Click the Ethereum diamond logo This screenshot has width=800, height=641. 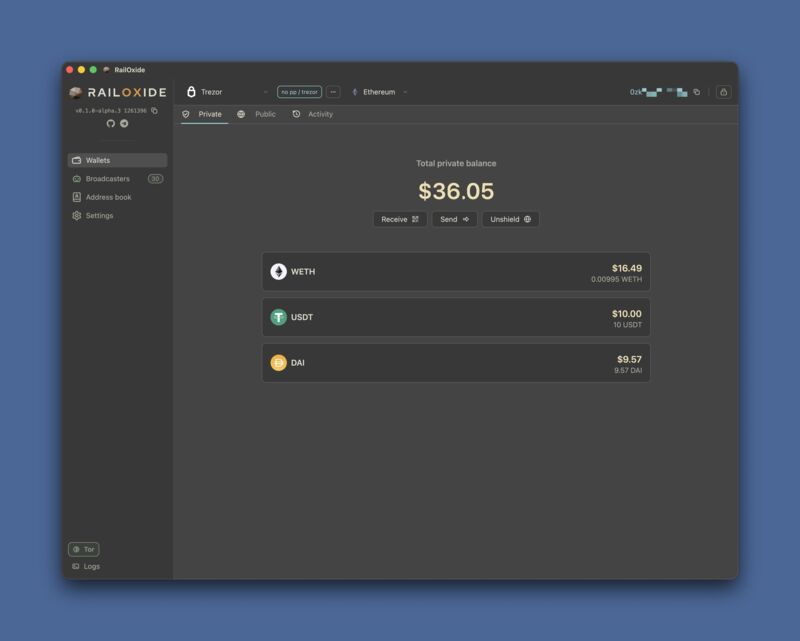[355, 92]
